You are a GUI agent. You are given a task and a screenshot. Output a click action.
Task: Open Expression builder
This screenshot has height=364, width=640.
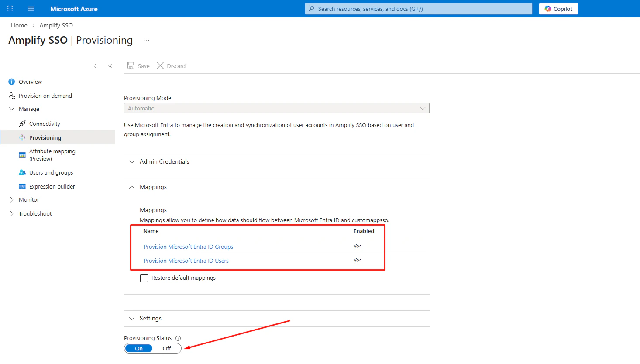(x=52, y=186)
